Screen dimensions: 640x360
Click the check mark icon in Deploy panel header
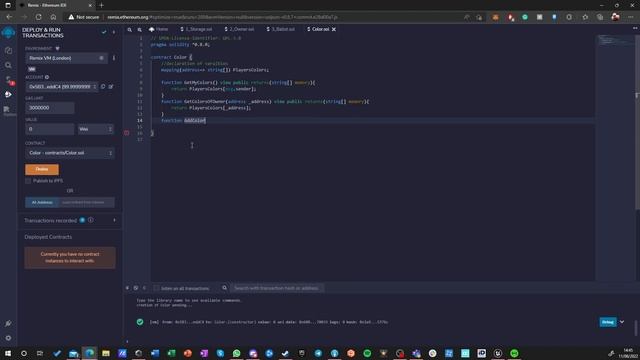tap(104, 32)
